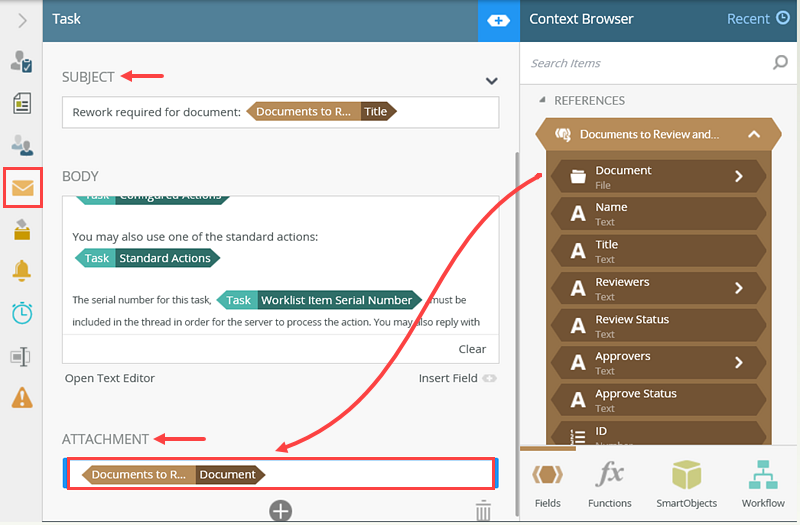Viewport: 800px width, 525px height.
Task: Select the Task Standard Actions token
Action: (147, 258)
